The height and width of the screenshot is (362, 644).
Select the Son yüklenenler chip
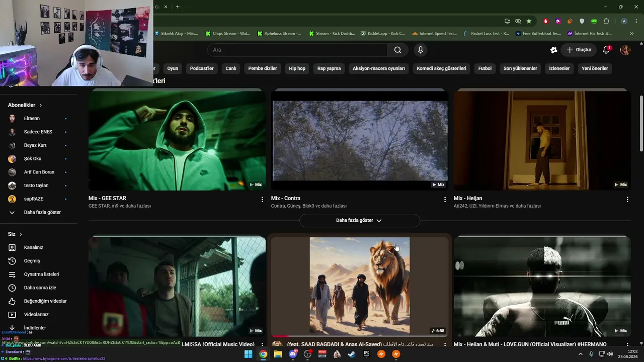[x=520, y=68]
